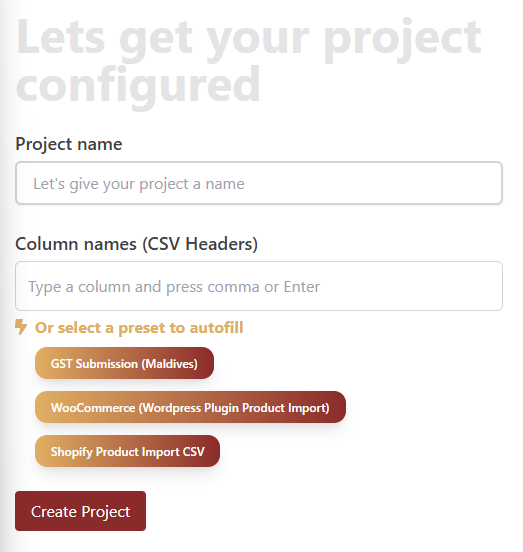Click the 'Let's give your project a name' placeholder
The width and height of the screenshot is (523, 552).
(139, 184)
